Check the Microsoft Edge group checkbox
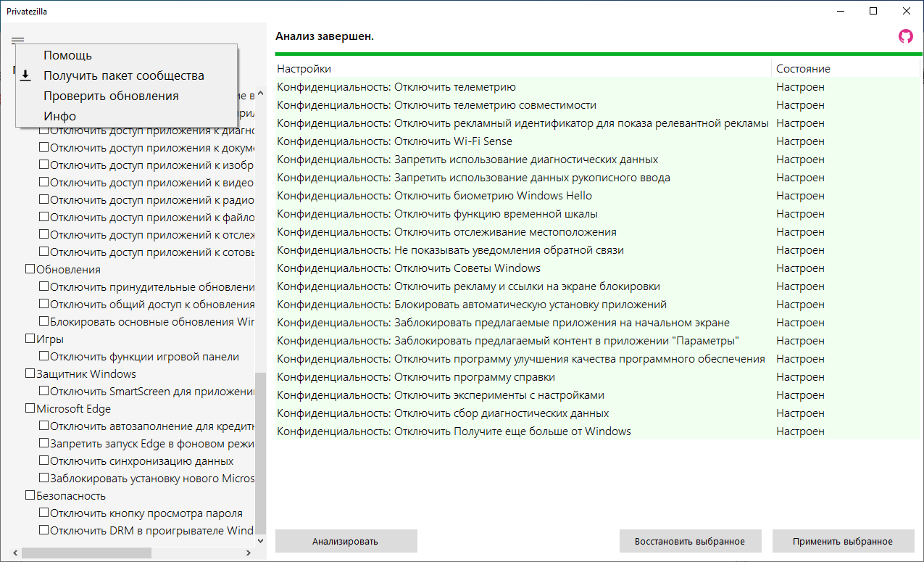Screen dimensions: 924x562 pyautogui.click(x=30, y=409)
